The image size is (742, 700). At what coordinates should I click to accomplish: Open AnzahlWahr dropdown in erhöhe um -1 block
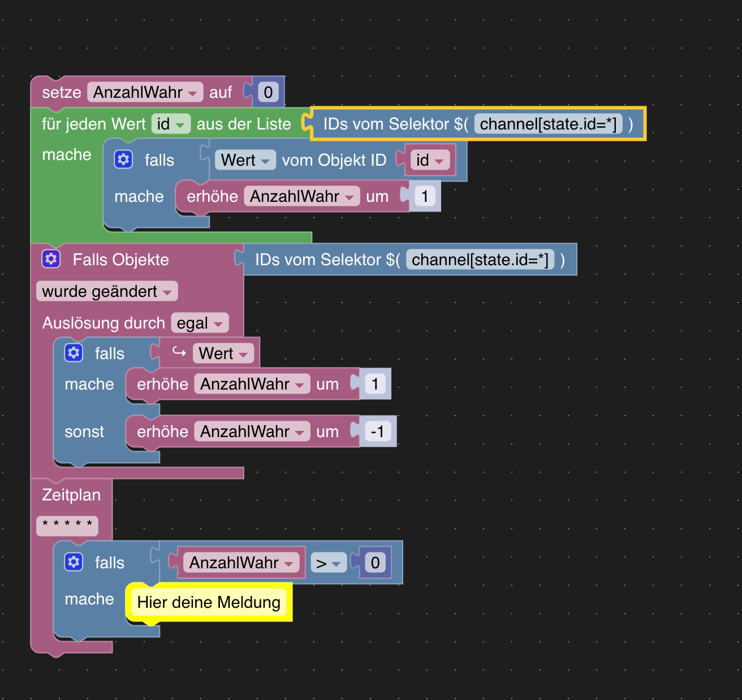[x=252, y=431]
